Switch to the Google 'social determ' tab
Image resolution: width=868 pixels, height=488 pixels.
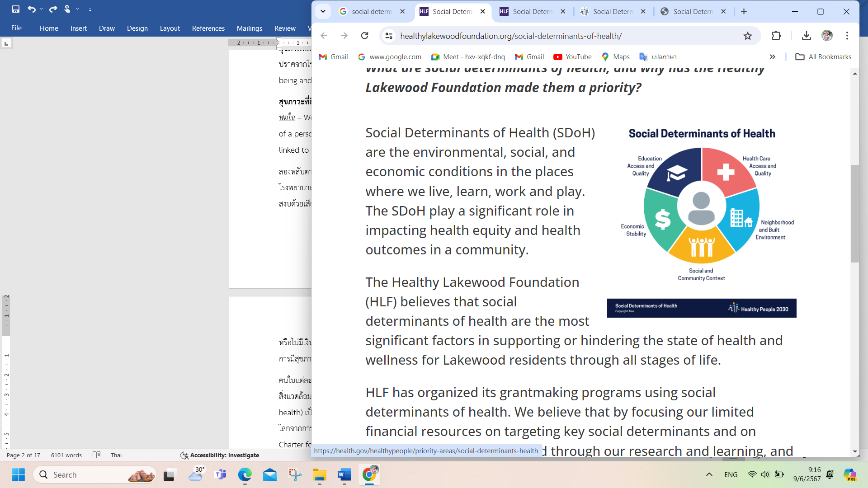pos(372,11)
